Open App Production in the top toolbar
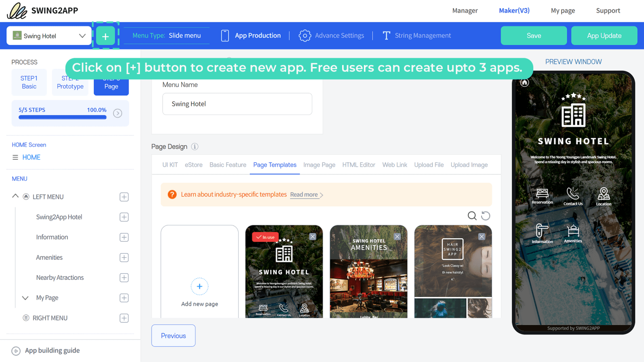Screen dimensions: 644x362 (x=250, y=36)
